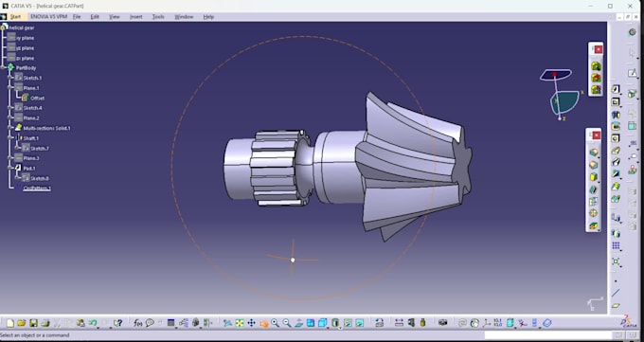Click the Measure Between icon
644x342 pixels.
[399, 323]
